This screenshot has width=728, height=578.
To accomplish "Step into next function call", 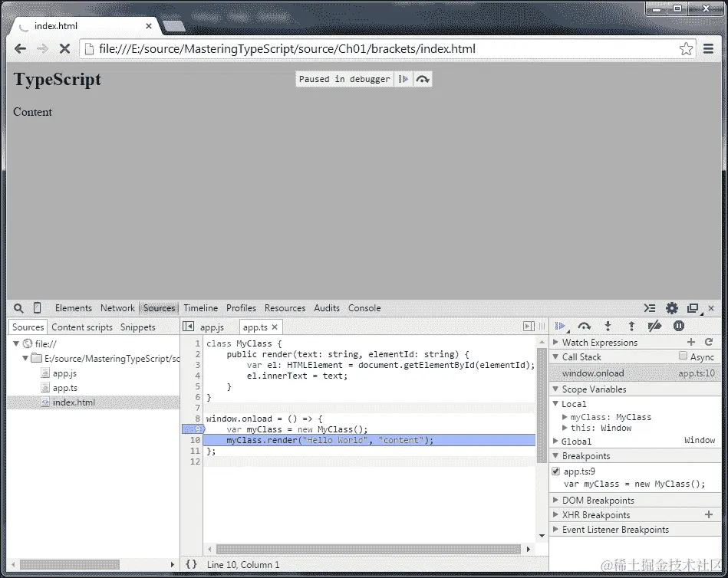I will coord(608,326).
